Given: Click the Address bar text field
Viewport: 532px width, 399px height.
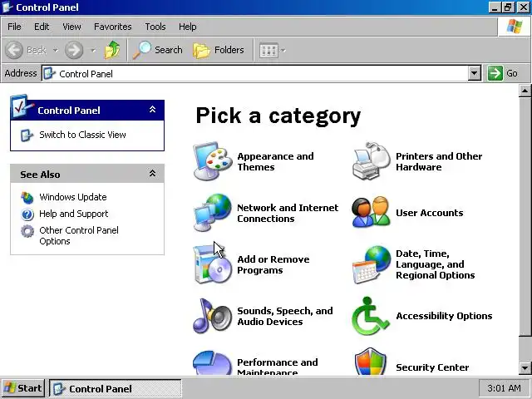Looking at the screenshot, I should (x=254, y=73).
